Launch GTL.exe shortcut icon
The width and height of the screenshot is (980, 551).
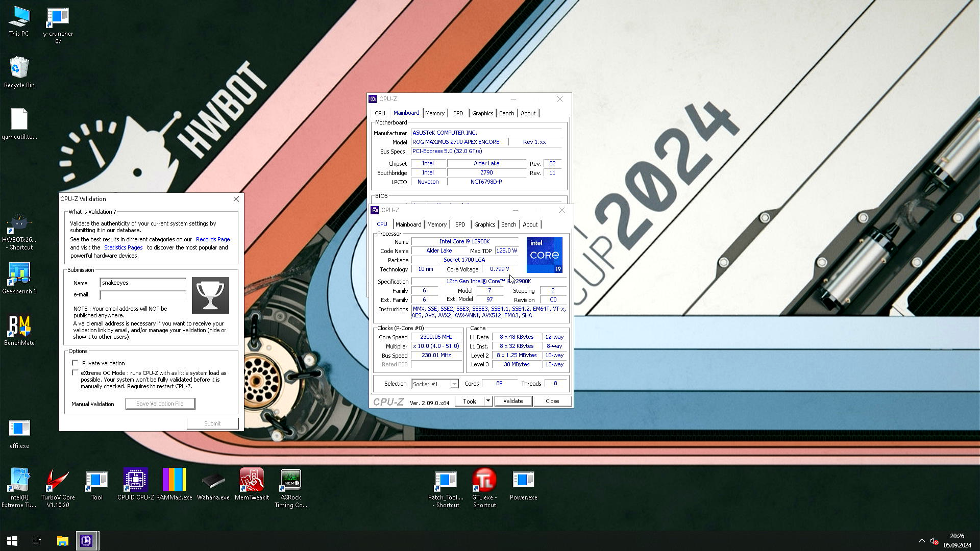484,488
